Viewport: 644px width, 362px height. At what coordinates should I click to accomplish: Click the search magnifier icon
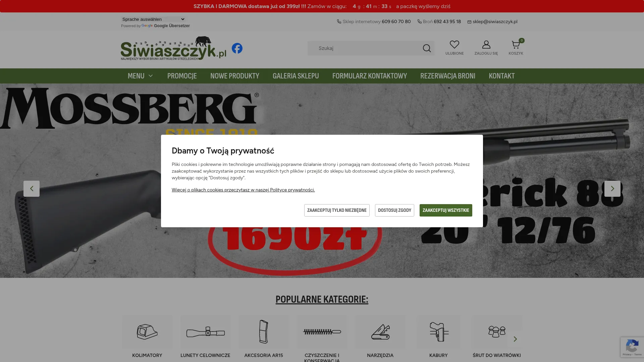click(x=426, y=48)
